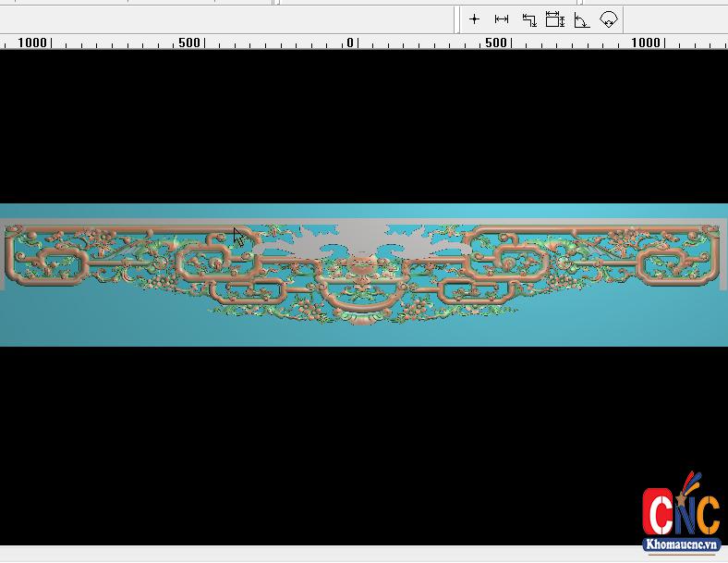Click the right 500 mark on the ruler

pyautogui.click(x=495, y=43)
